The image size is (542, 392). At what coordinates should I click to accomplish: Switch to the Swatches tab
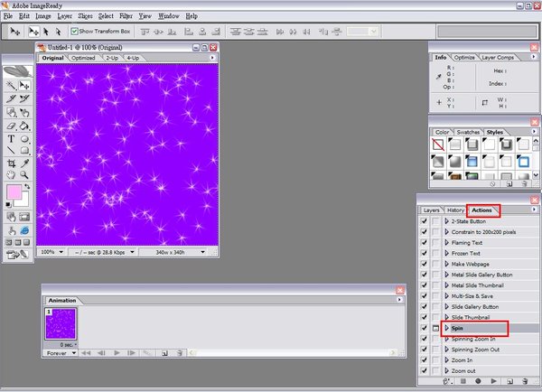pyautogui.click(x=468, y=132)
